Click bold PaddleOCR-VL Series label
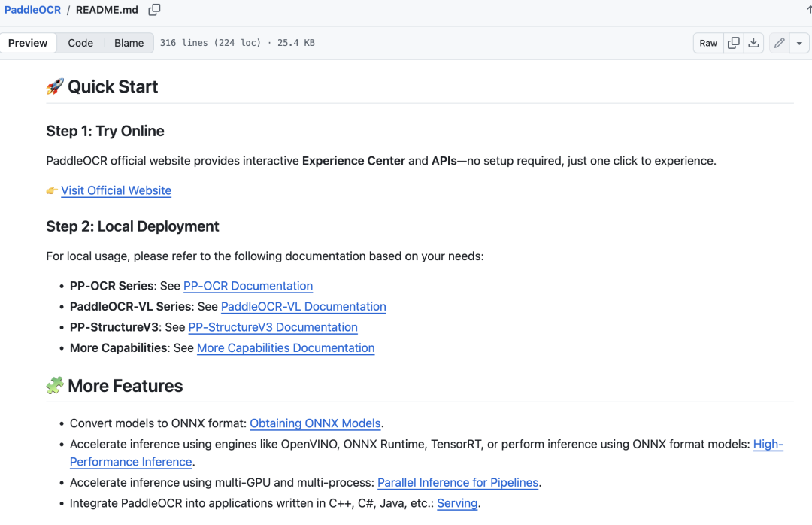Viewport: 812px width, 525px height. click(131, 306)
